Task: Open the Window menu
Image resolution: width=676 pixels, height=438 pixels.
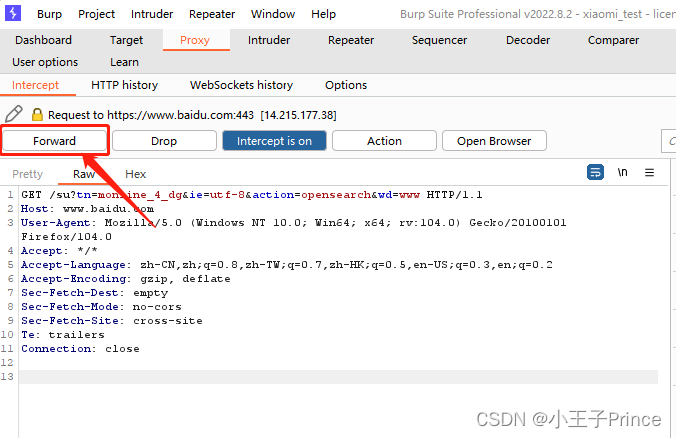Action: click(x=273, y=14)
